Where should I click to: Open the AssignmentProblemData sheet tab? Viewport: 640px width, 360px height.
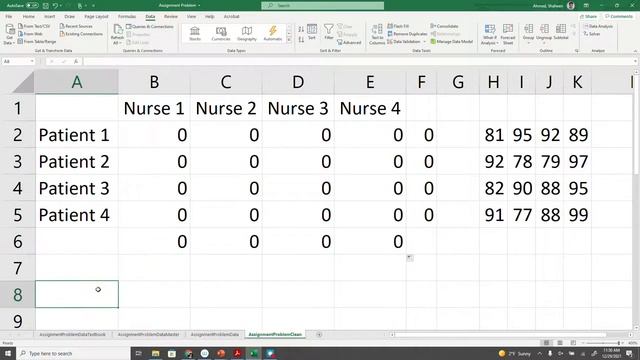coord(215,334)
